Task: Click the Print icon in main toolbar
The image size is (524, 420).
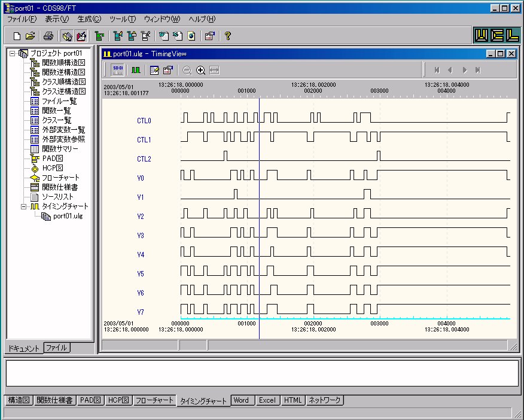Action: tap(49, 36)
